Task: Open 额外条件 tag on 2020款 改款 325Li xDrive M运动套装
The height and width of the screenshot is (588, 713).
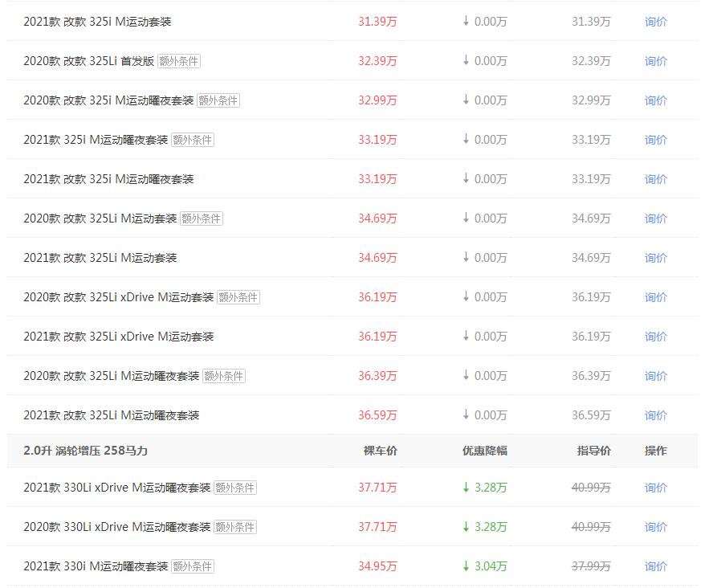Action: 238,297
